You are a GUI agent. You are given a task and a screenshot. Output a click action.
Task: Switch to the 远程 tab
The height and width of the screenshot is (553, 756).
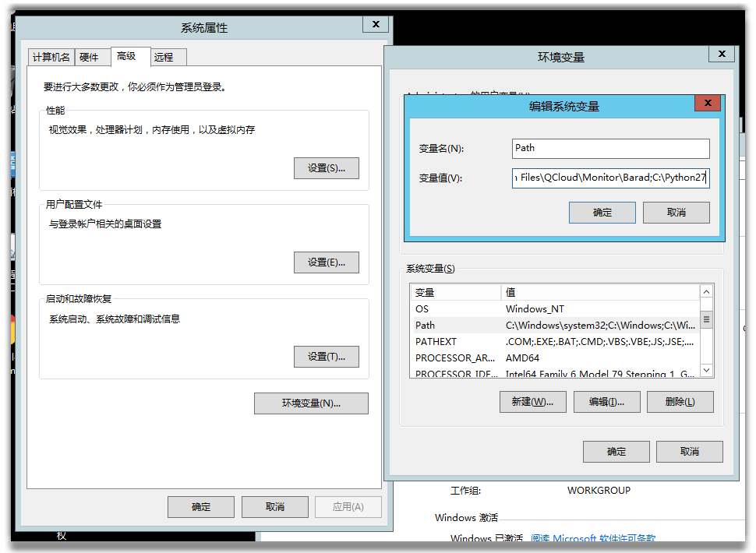(x=165, y=57)
